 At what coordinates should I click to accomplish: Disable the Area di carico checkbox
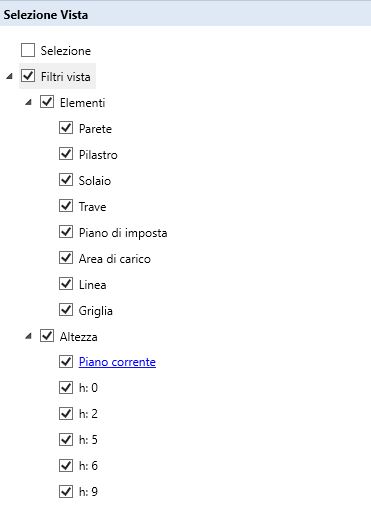click(x=66, y=258)
